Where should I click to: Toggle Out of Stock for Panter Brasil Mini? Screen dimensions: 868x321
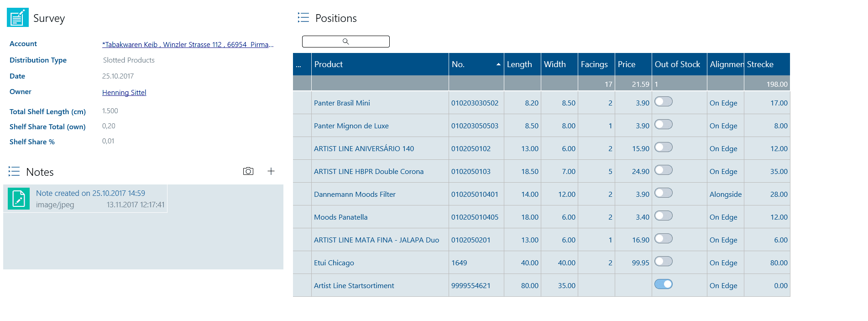tap(664, 101)
